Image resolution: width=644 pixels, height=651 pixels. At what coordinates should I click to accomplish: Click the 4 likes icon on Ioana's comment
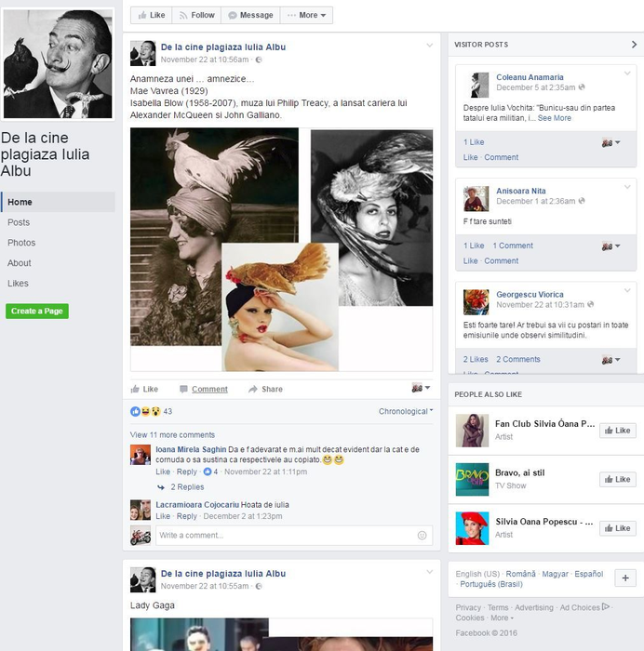click(210, 472)
